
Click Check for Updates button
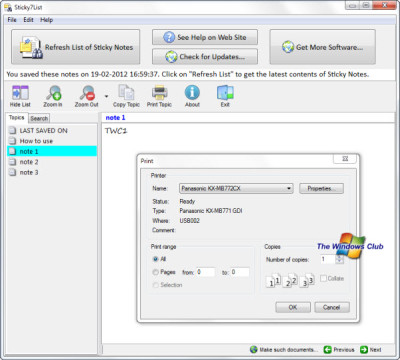tap(205, 56)
